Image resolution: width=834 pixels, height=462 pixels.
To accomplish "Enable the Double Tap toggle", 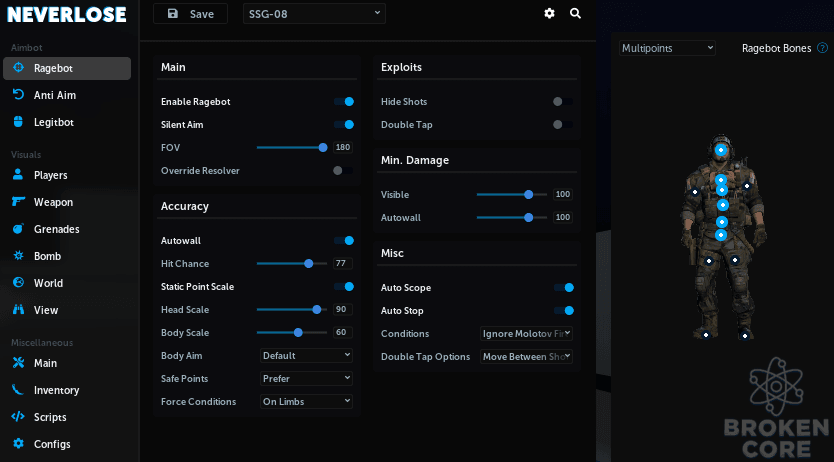I will [563, 124].
